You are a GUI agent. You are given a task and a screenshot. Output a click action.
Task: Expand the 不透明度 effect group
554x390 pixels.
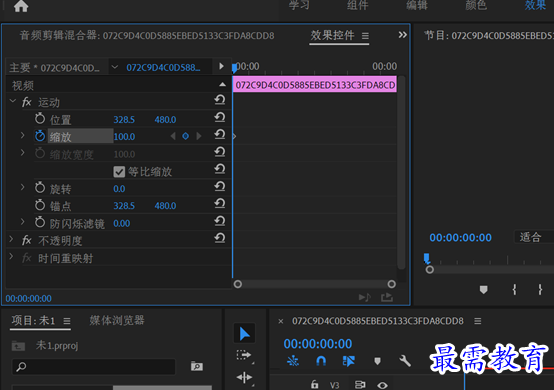pos(11,239)
